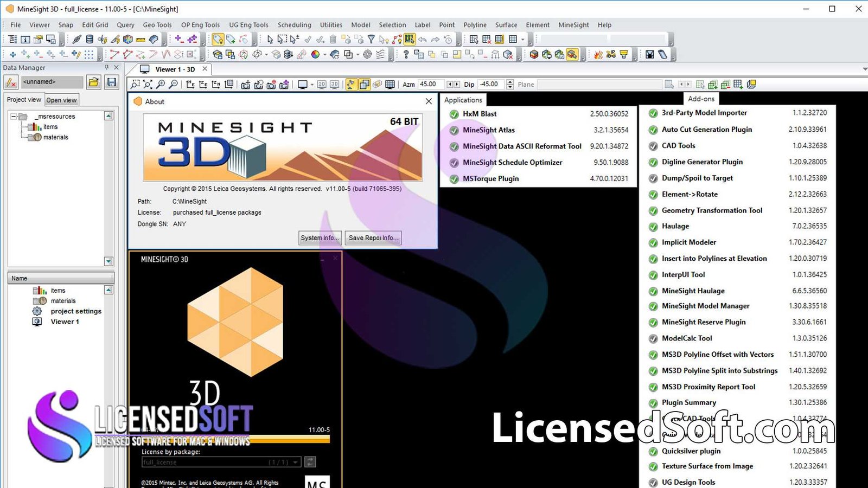The image size is (868, 488).
Task: Click the arrow pointer selection tool
Action: point(270,39)
